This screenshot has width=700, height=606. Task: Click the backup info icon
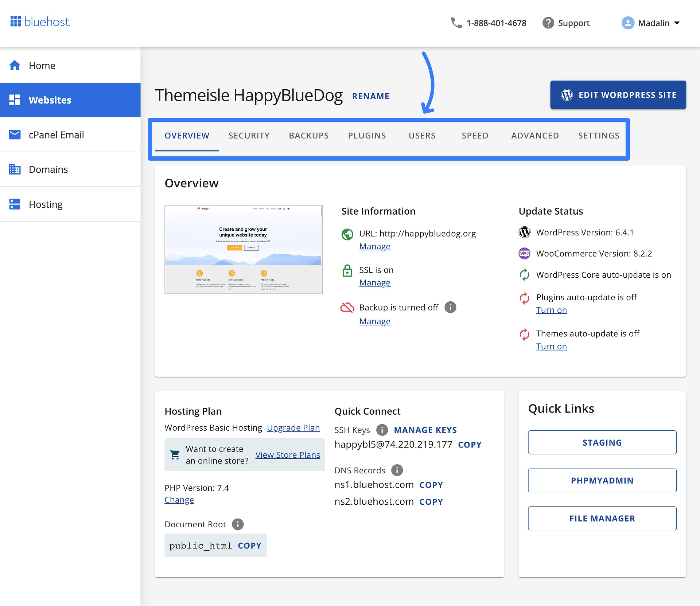[450, 307]
